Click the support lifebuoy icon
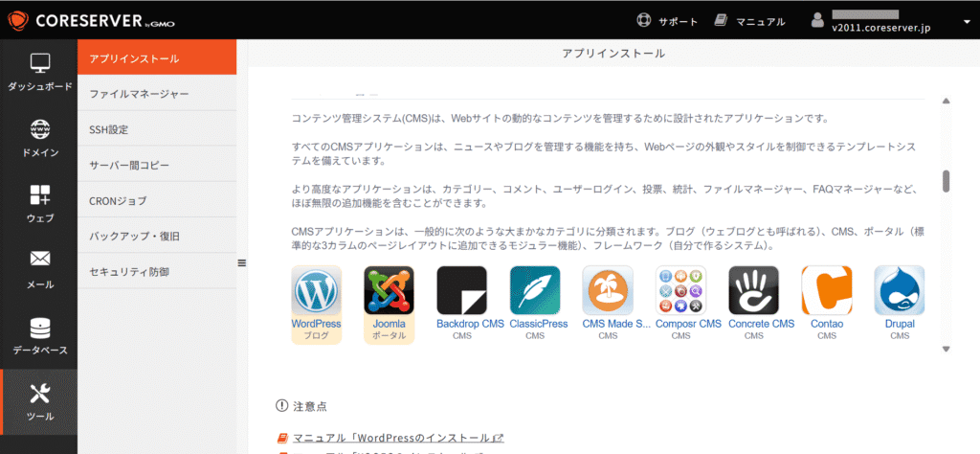The height and width of the screenshot is (454, 980). (644, 21)
